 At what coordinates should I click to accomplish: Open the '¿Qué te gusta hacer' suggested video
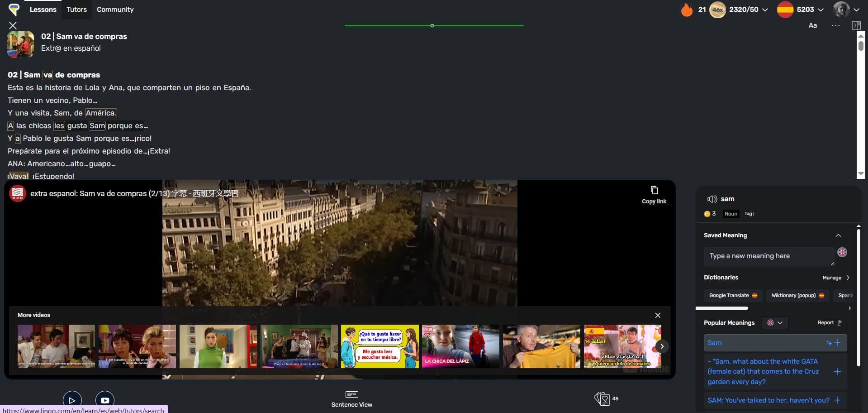pyautogui.click(x=380, y=346)
